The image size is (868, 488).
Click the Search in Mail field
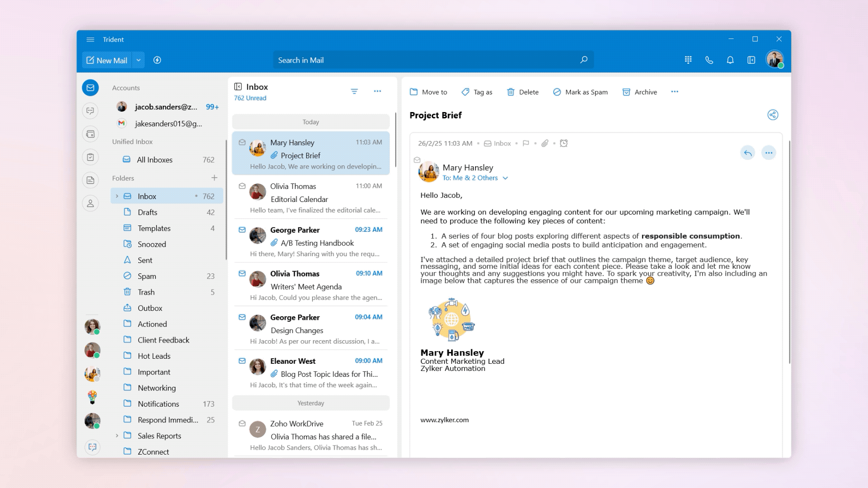click(425, 60)
